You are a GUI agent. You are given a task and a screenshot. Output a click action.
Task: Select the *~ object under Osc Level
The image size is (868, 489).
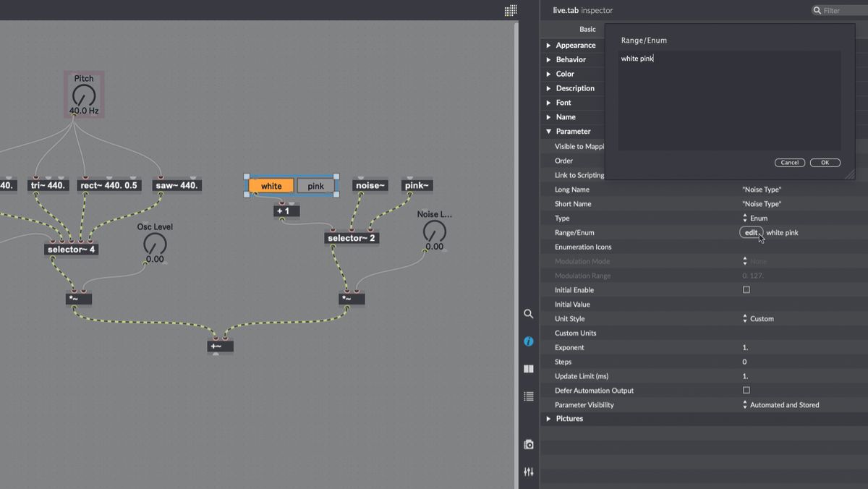pyautogui.click(x=79, y=298)
